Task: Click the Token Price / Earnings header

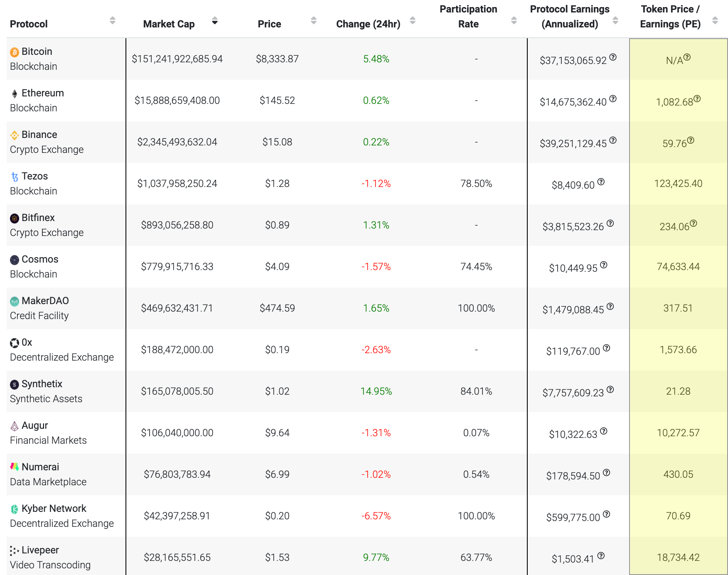Action: pyautogui.click(x=670, y=17)
